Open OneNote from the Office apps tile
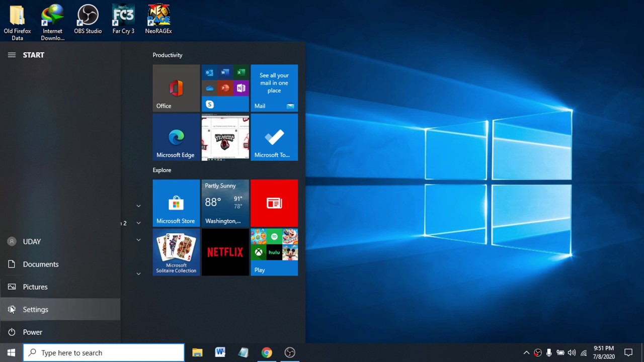 click(241, 88)
